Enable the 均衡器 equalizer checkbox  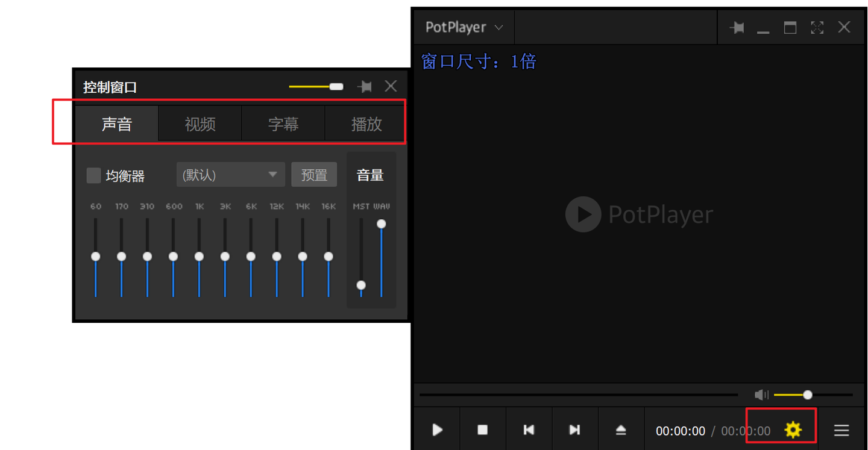(x=93, y=175)
